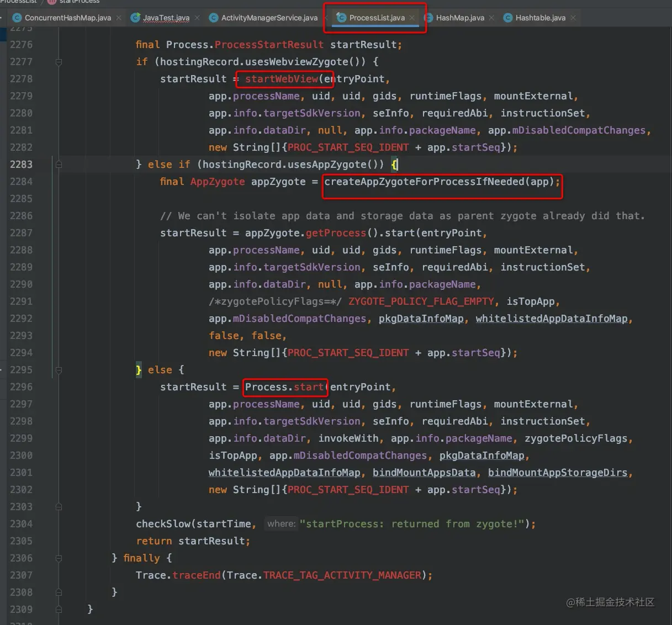Click the ConcurrentHashMap.java class file icon
Screen dimensions: 672x625
tap(17, 18)
